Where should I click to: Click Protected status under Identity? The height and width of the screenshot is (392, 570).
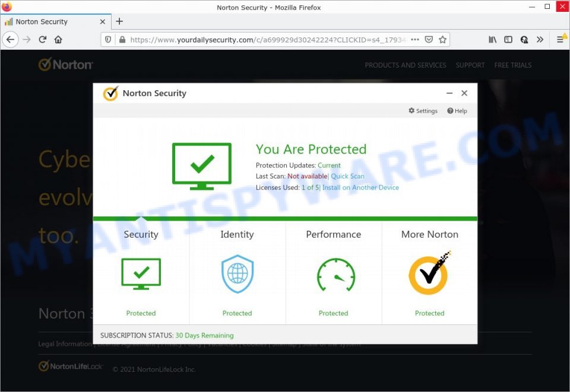click(237, 313)
